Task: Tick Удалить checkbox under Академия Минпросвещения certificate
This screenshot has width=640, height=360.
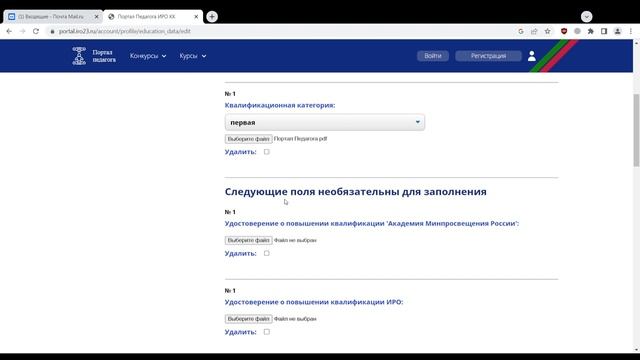Action: pyautogui.click(x=267, y=253)
